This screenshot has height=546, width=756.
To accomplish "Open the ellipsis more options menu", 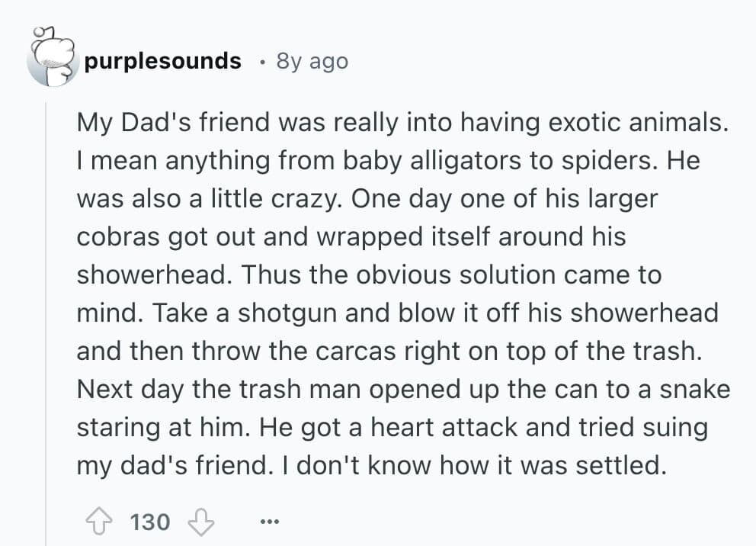I will [x=267, y=523].
